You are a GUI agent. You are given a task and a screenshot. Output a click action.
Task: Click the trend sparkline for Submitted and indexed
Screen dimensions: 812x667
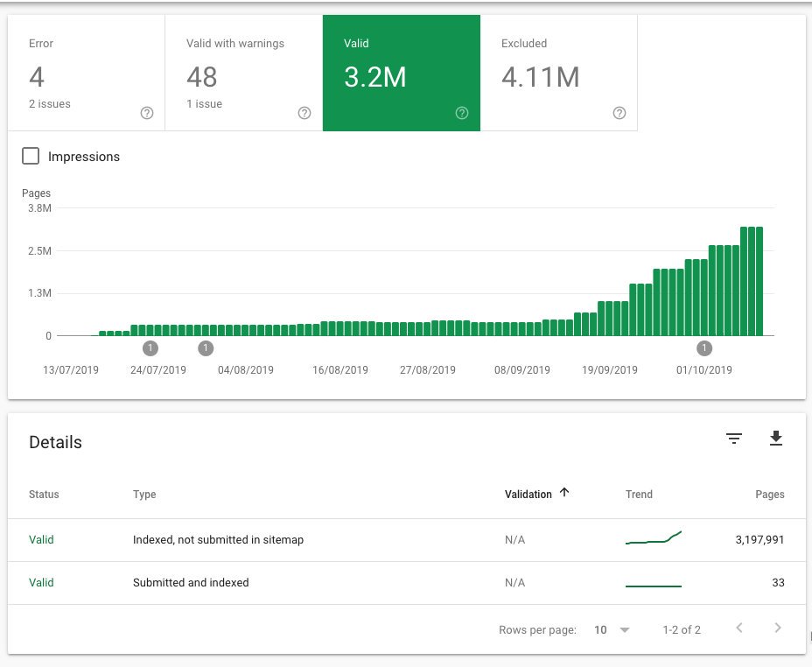pos(654,586)
